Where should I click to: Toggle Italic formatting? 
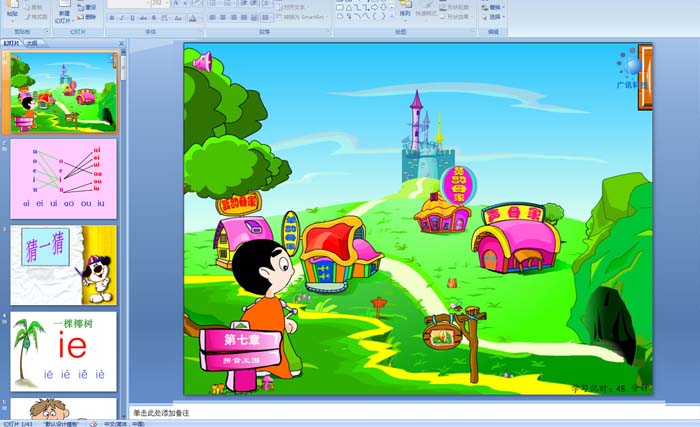coord(122,18)
